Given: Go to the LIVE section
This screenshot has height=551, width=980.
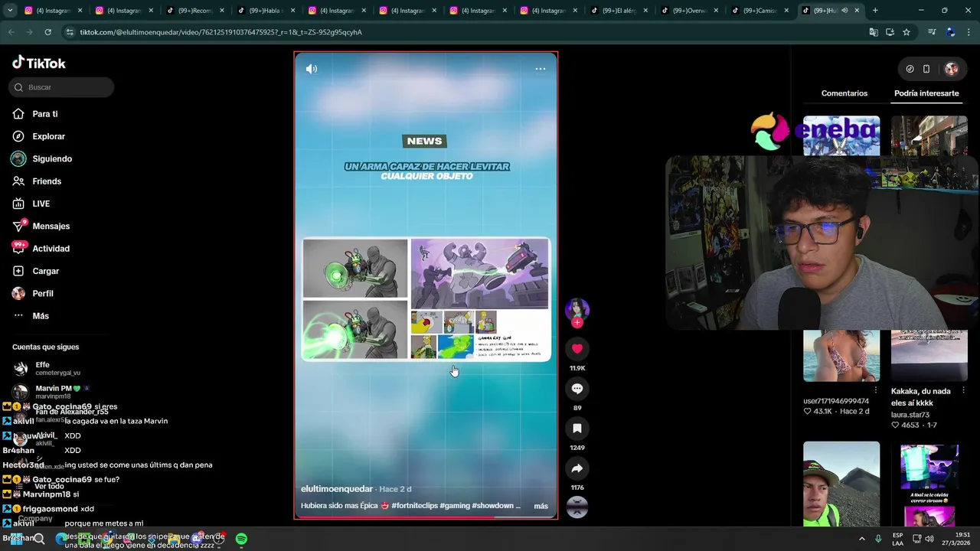Looking at the screenshot, I should point(41,204).
